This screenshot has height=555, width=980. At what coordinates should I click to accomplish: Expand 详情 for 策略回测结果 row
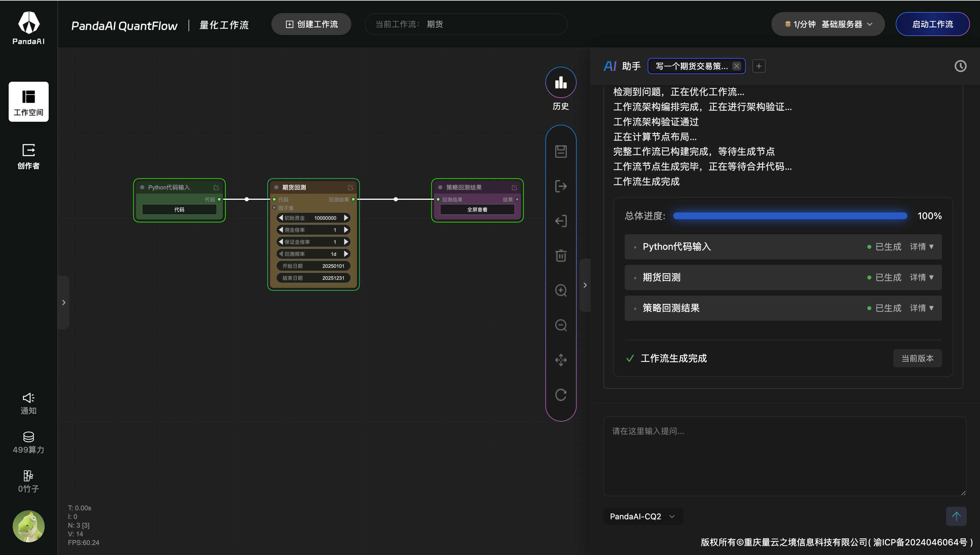pyautogui.click(x=922, y=308)
